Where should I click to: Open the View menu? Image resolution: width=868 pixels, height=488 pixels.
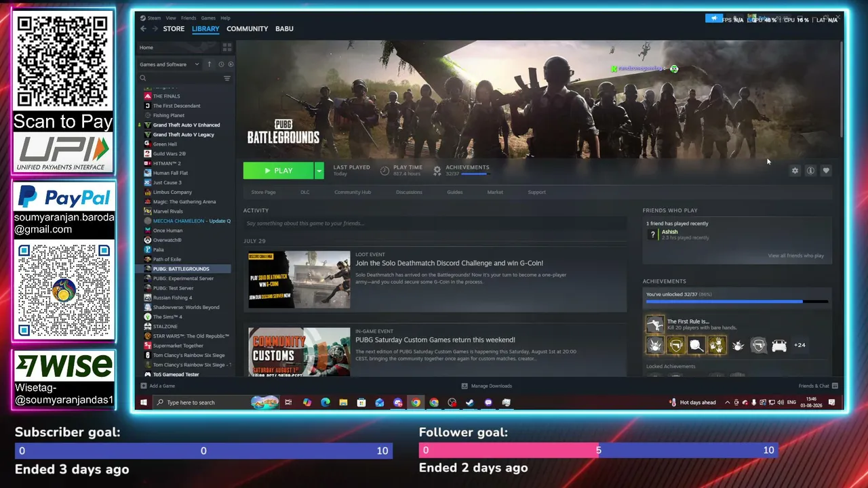coord(171,18)
